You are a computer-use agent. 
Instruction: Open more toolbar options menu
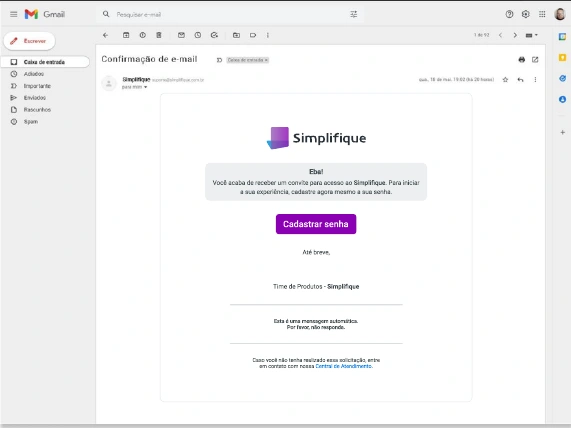point(268,35)
